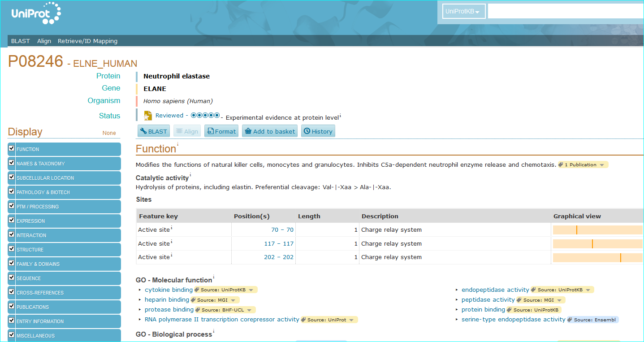Click the None display link
Viewport: 644px width, 342px height.
point(109,133)
